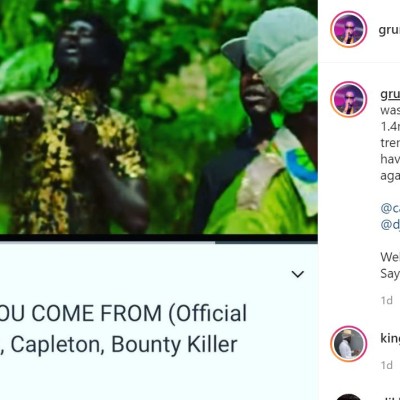Open the second blue @d mention in caption

click(x=390, y=224)
